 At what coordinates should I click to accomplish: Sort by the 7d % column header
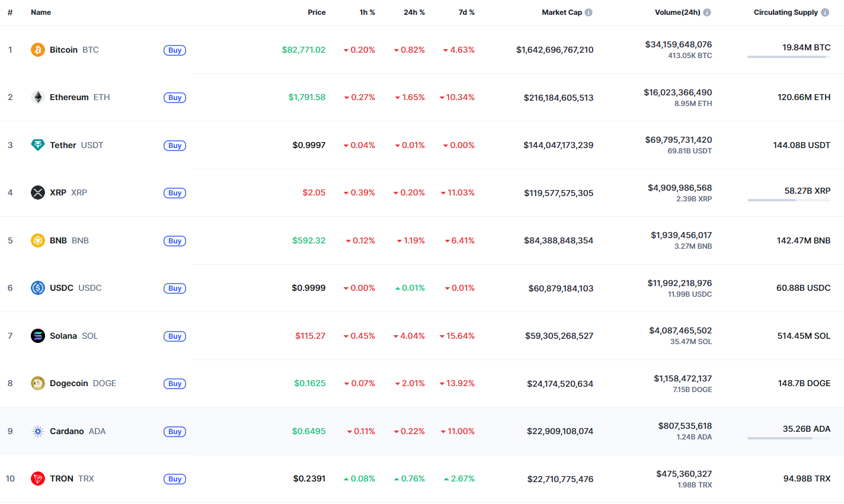[x=466, y=12]
